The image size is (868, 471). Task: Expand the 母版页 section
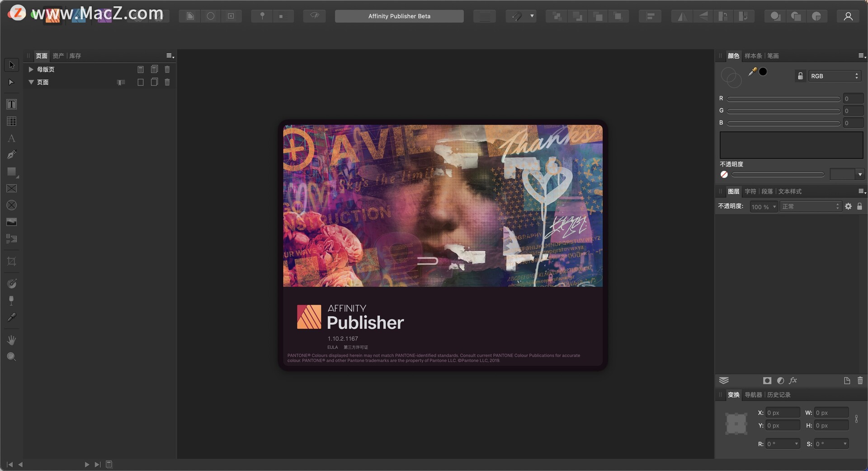tap(31, 69)
